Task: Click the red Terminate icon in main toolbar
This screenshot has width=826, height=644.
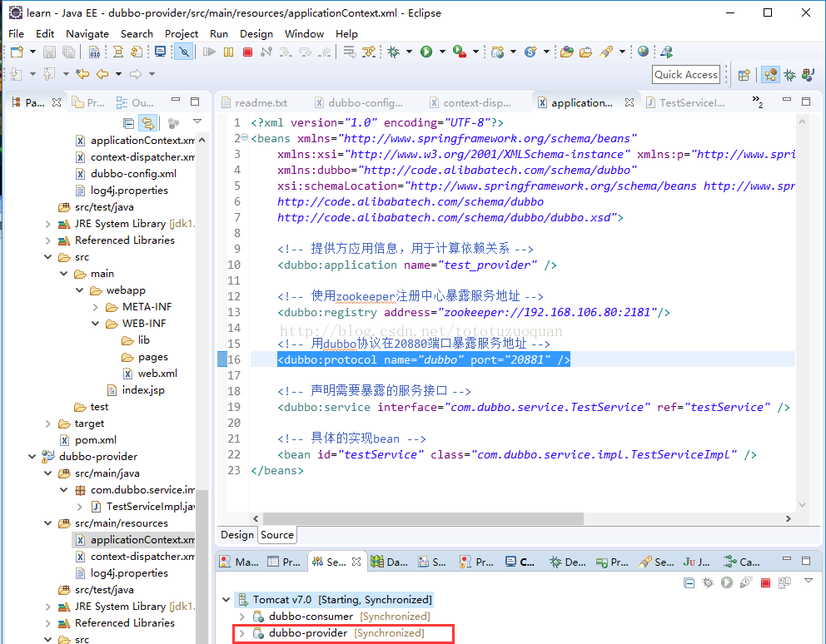Action: [x=247, y=52]
